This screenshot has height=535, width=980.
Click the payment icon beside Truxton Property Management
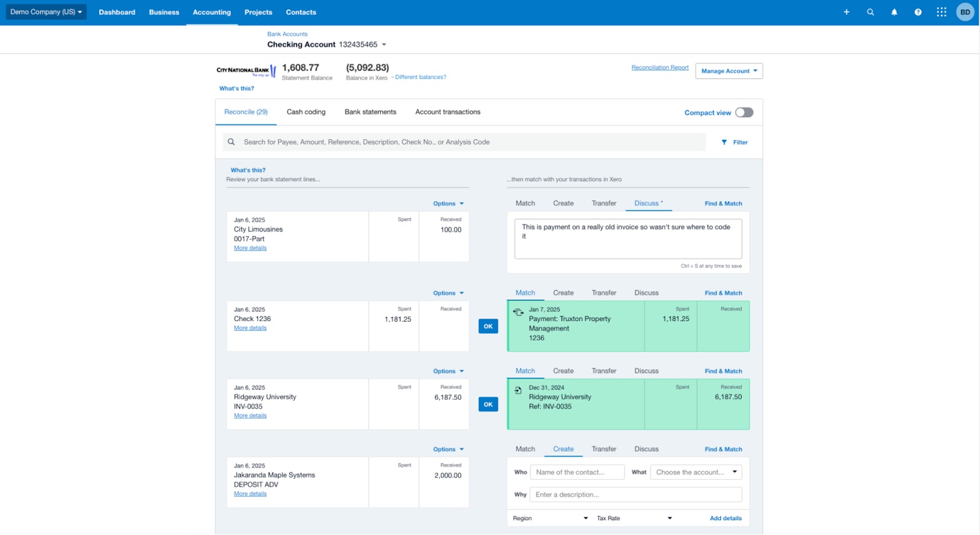coord(518,312)
